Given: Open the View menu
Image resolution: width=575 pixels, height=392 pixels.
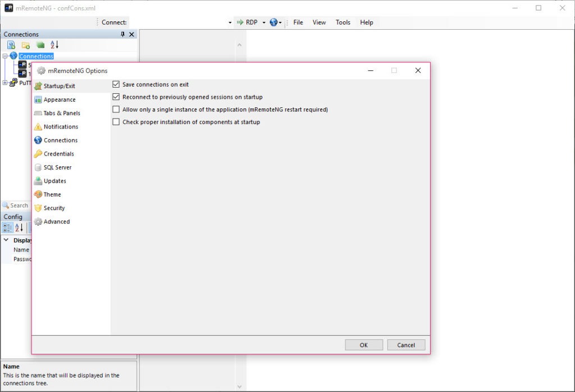Looking at the screenshot, I should (x=319, y=22).
